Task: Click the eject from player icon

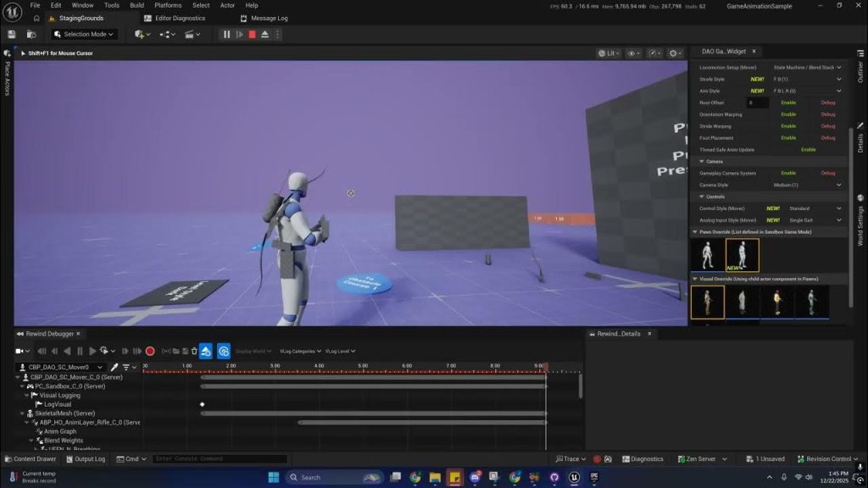Action: 264,35
